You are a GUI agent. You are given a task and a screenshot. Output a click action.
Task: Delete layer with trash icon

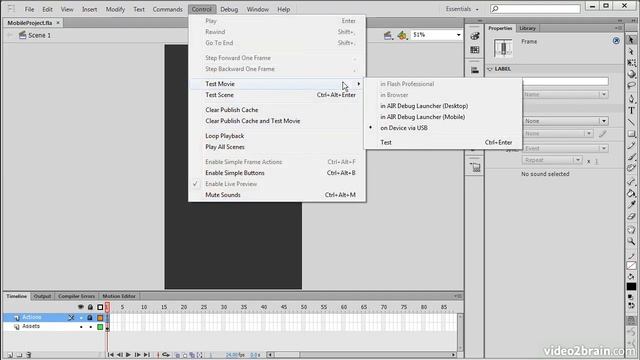[x=28, y=355]
